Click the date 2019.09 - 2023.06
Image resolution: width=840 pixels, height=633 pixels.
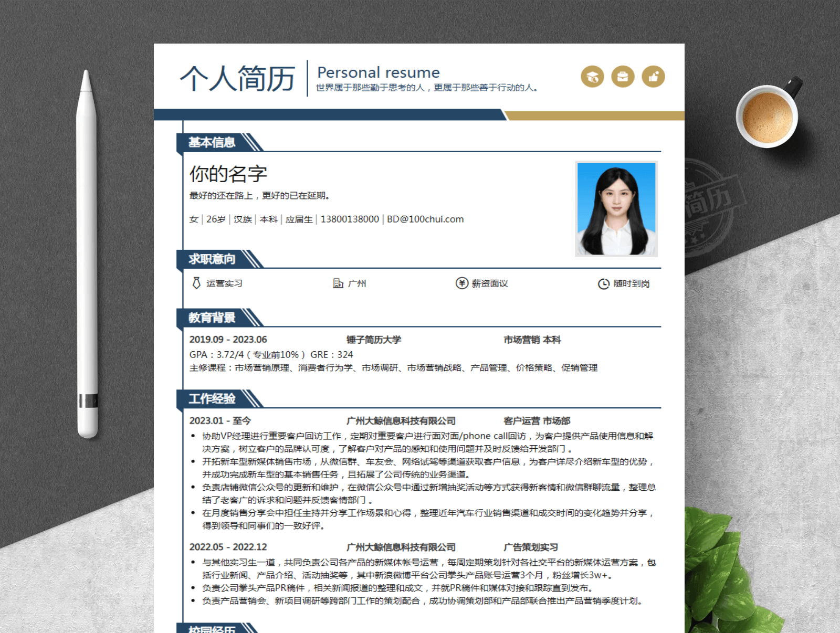(x=228, y=340)
